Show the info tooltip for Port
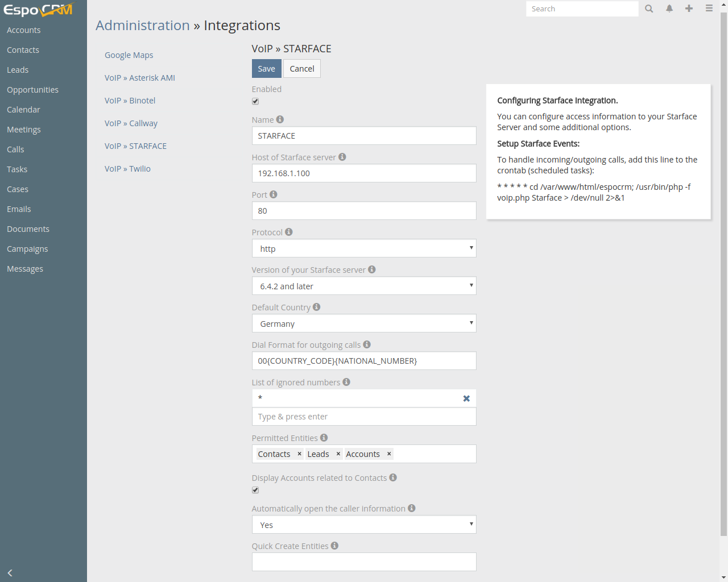The height and width of the screenshot is (582, 728). tap(274, 194)
